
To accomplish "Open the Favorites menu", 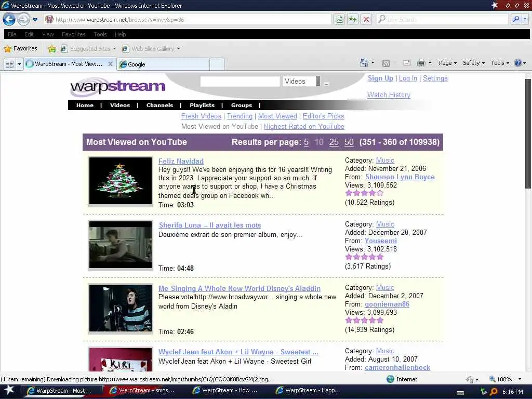I will click(74, 34).
